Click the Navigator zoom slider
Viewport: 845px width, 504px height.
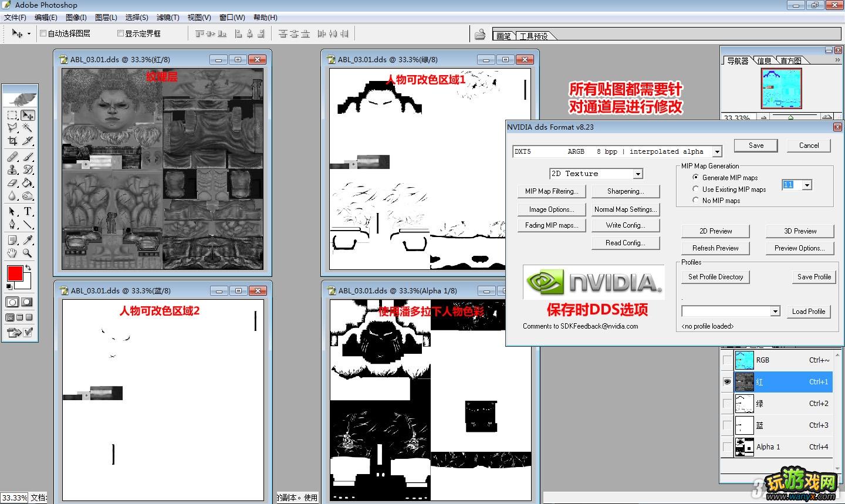pos(791,117)
